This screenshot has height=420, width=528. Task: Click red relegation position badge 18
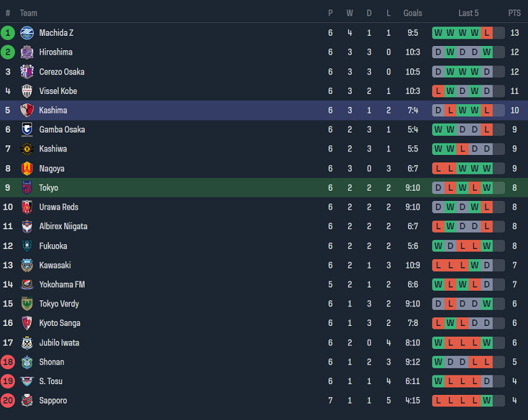click(x=8, y=362)
